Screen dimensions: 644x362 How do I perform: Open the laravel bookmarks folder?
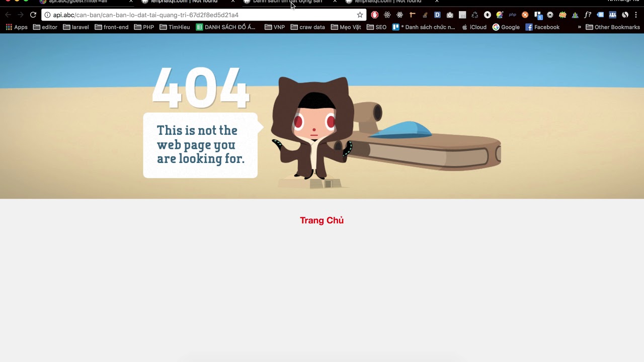[76, 27]
